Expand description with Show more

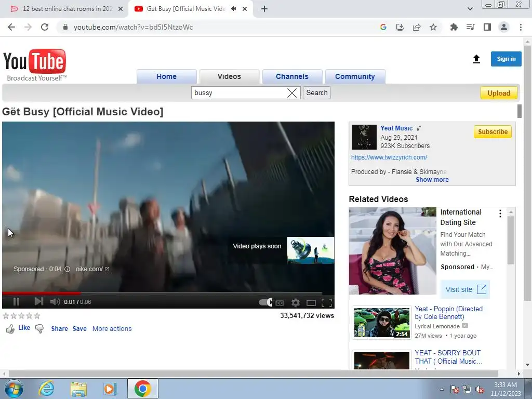click(x=432, y=180)
